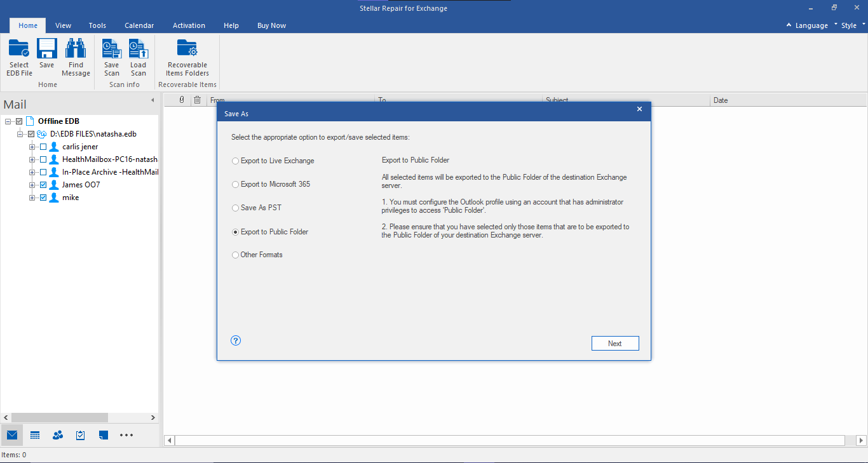Open the Tools ribbon tab
The image size is (868, 463).
click(x=97, y=25)
